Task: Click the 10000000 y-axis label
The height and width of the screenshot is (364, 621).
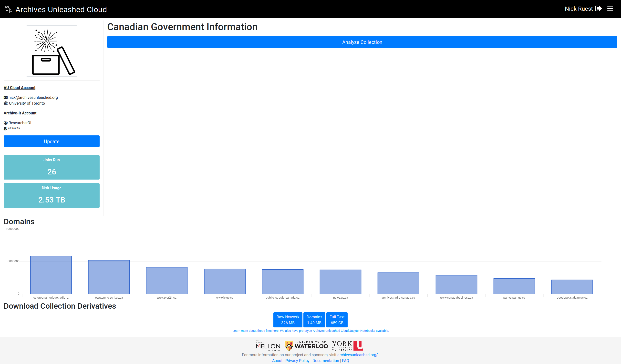Action: pos(12,229)
